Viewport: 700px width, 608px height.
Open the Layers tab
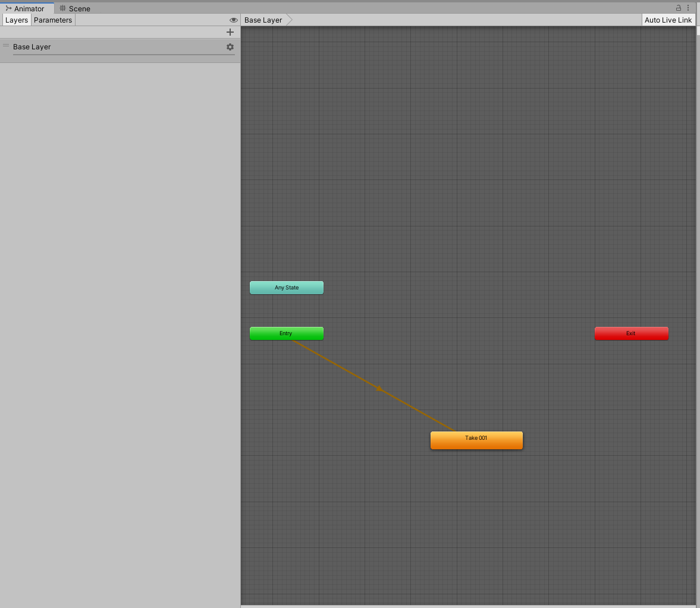click(x=17, y=20)
